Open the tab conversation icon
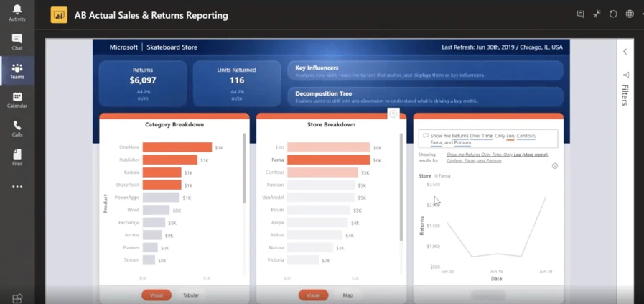The width and height of the screenshot is (644, 304). tap(580, 14)
